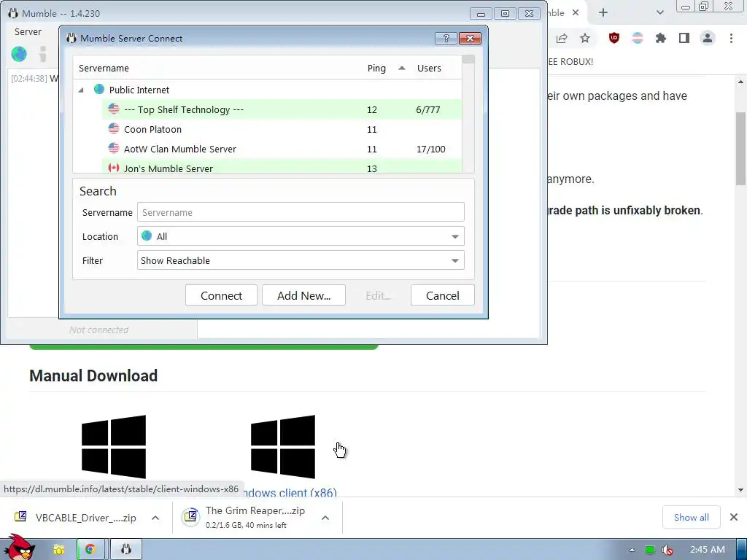Select the Public Internet globe icon

pyautogui.click(x=99, y=90)
